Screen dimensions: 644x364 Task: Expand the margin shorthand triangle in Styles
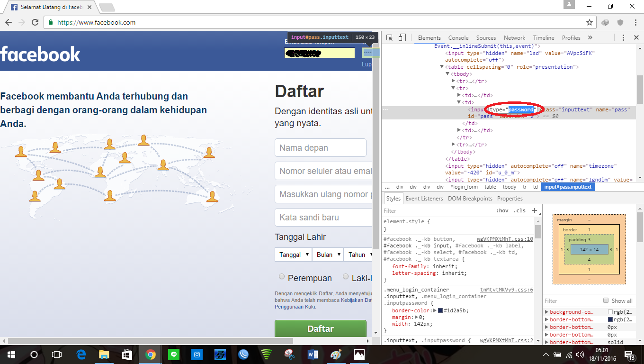pos(417,317)
